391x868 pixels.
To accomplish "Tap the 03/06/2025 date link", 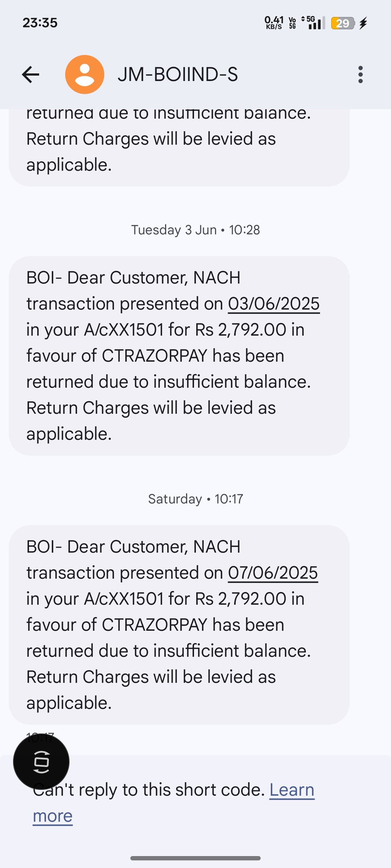I will (x=274, y=304).
